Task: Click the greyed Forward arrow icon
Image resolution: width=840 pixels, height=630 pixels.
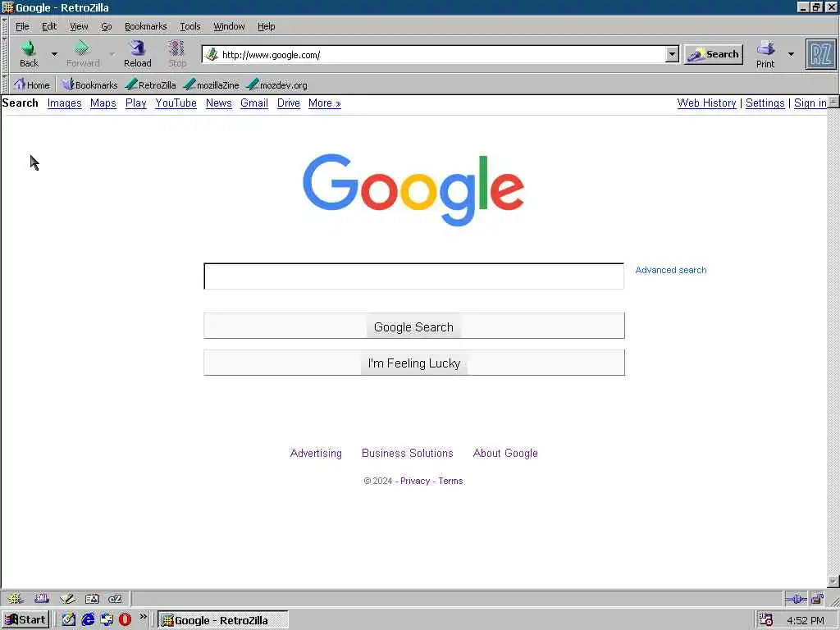Action: (x=82, y=48)
